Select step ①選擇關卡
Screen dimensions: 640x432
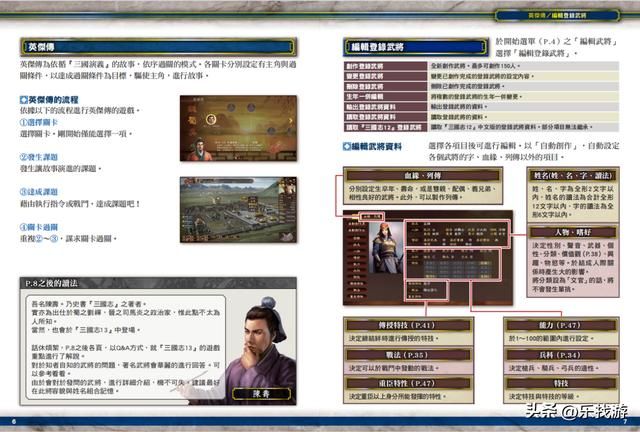point(39,122)
